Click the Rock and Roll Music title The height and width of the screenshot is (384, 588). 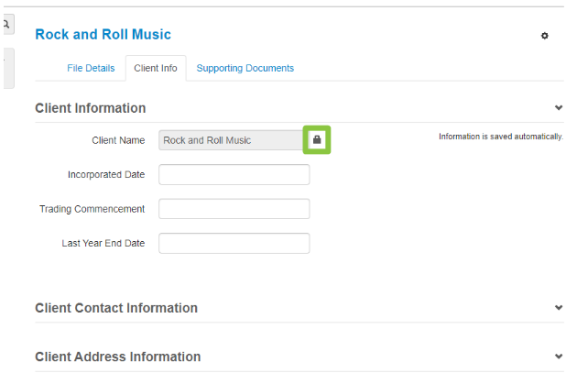(103, 35)
